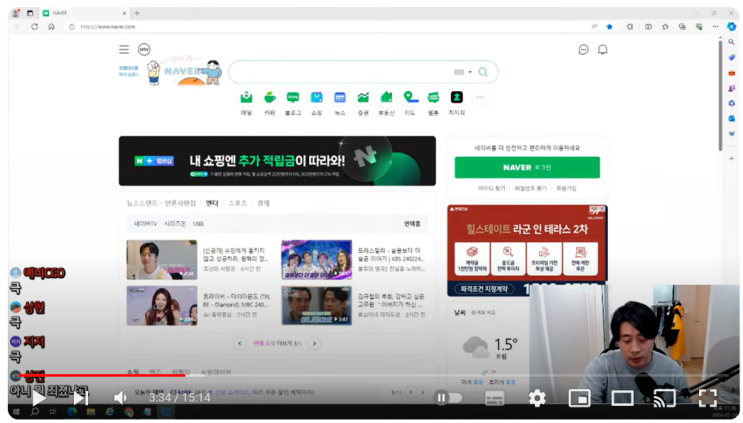Click the browser address bar URL
The image size is (743, 423).
(108, 27)
